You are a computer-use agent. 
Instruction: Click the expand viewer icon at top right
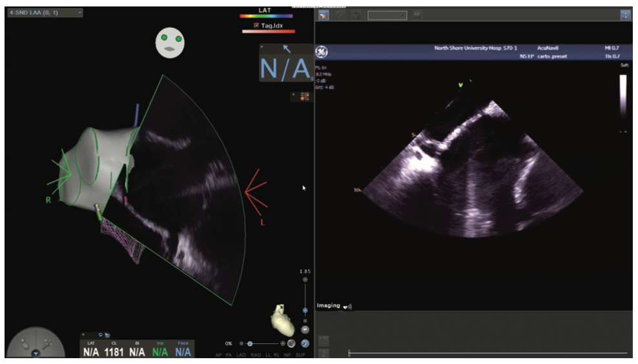pyautogui.click(x=625, y=15)
